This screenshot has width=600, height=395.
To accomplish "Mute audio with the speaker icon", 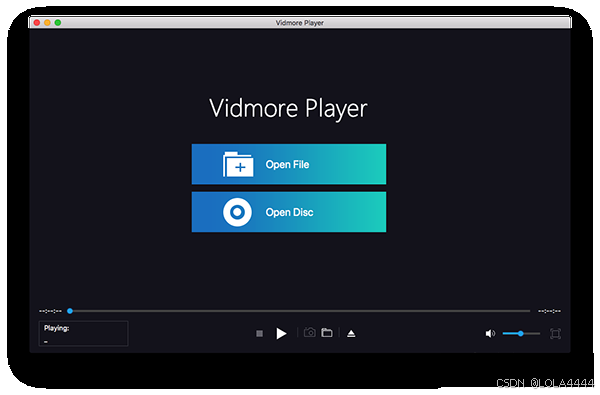I will (490, 334).
